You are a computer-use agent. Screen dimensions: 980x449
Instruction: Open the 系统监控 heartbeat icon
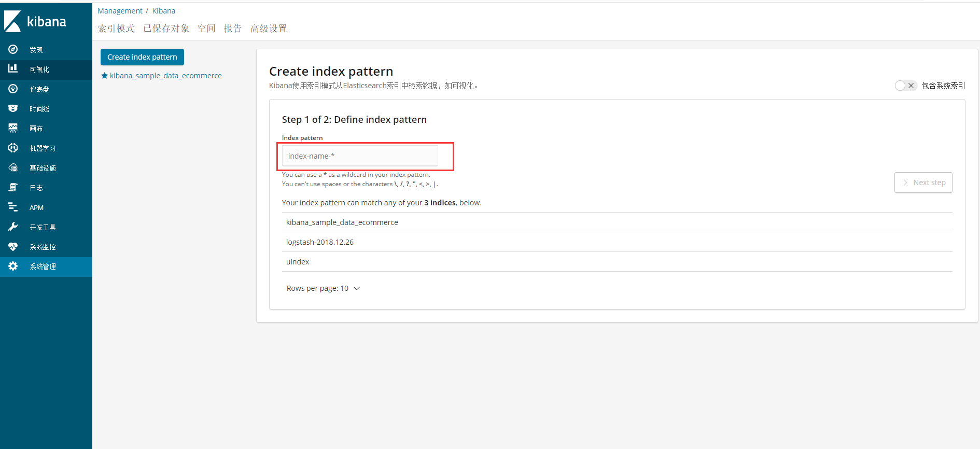pos(13,246)
